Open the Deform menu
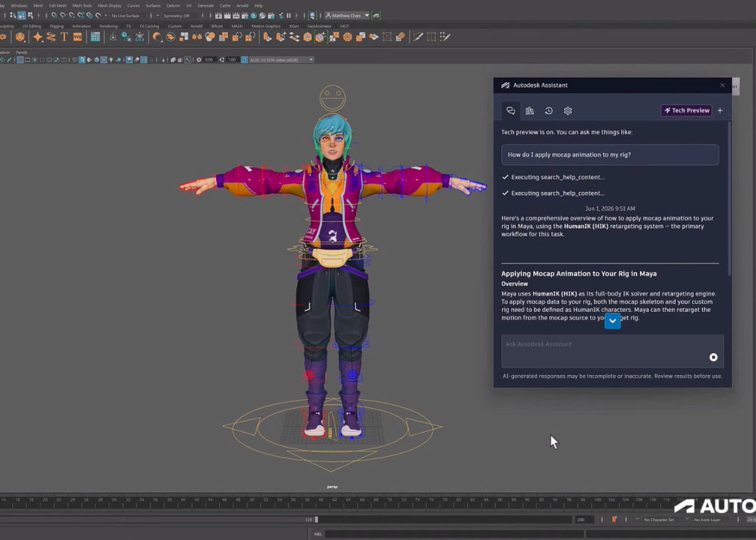Image resolution: width=756 pixels, height=540 pixels. 173,6
